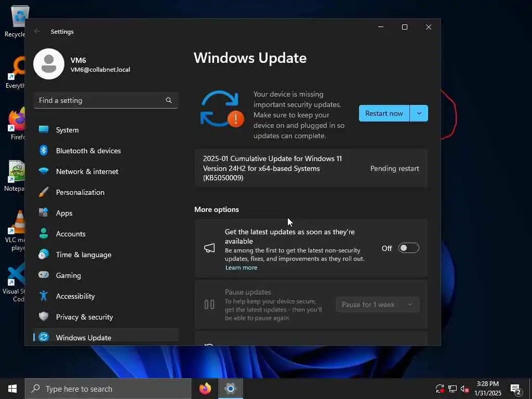Navigate to Network & internet
Viewport: 532px width, 399px height.
pos(106,171)
